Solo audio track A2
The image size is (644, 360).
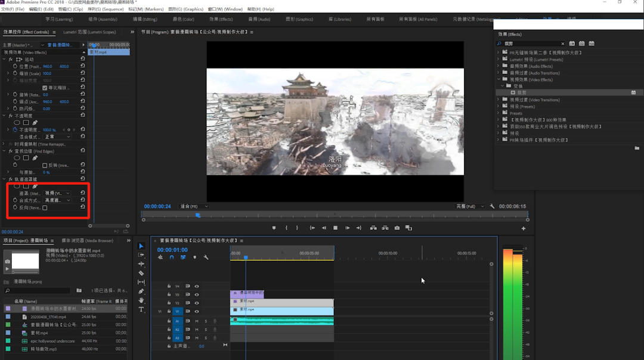pos(206,329)
